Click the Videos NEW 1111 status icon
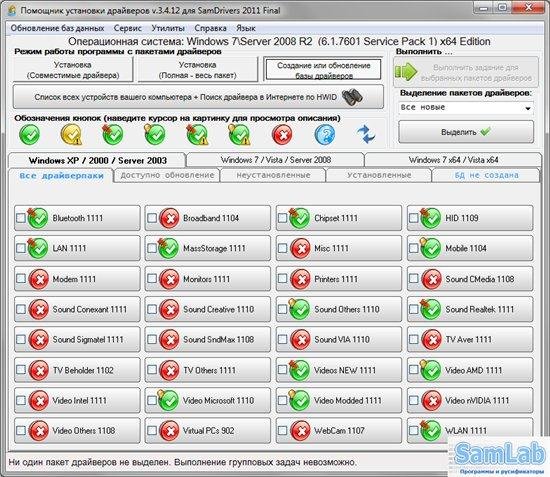This screenshot has width=550, height=477. tap(299, 370)
